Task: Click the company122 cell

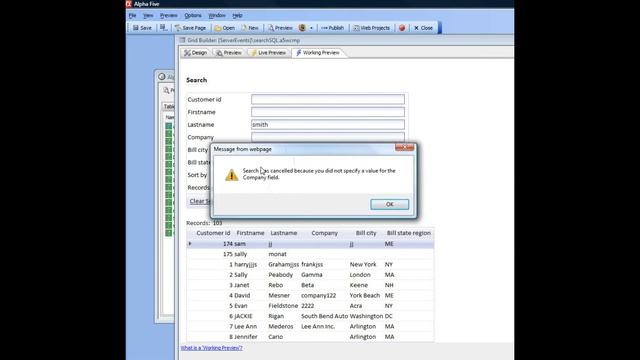Action: [318, 295]
